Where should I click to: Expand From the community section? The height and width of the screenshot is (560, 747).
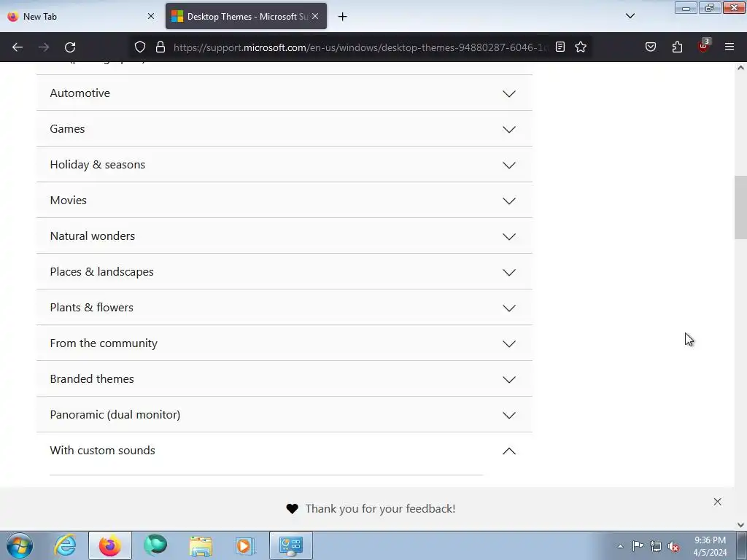coord(285,343)
